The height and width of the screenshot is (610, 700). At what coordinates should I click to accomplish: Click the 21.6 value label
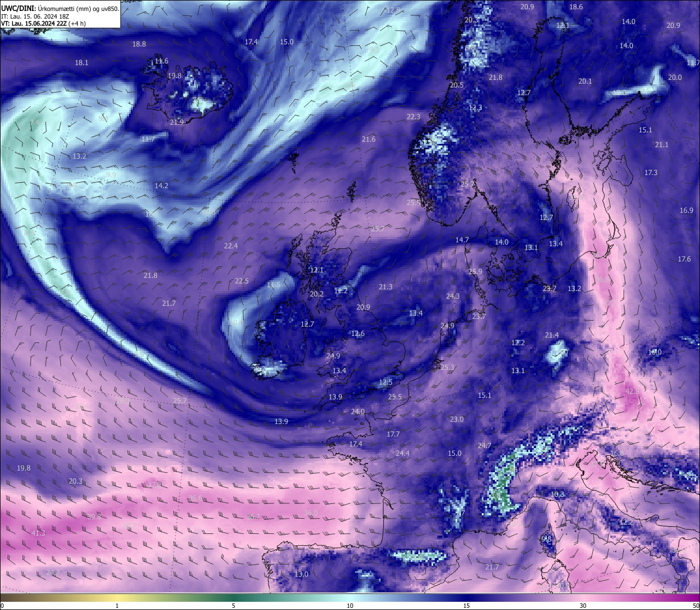[x=369, y=139]
